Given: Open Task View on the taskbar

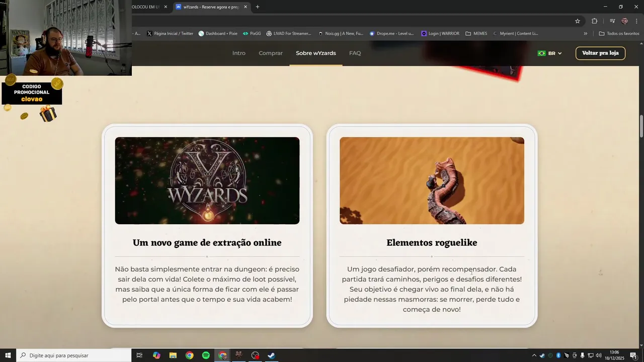Looking at the screenshot, I should tap(139, 355).
